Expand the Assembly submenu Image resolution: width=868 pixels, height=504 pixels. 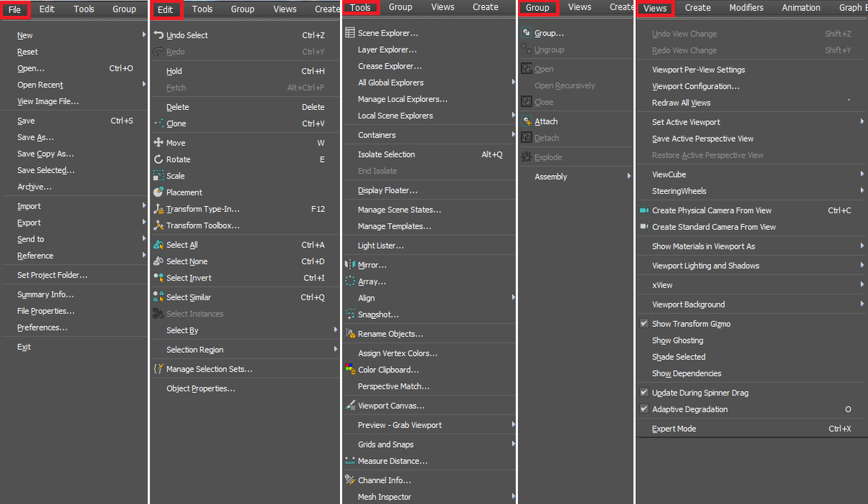click(x=629, y=176)
